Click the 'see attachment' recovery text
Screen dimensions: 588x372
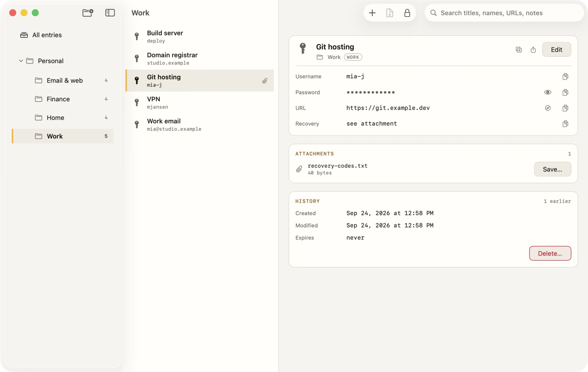(372, 124)
